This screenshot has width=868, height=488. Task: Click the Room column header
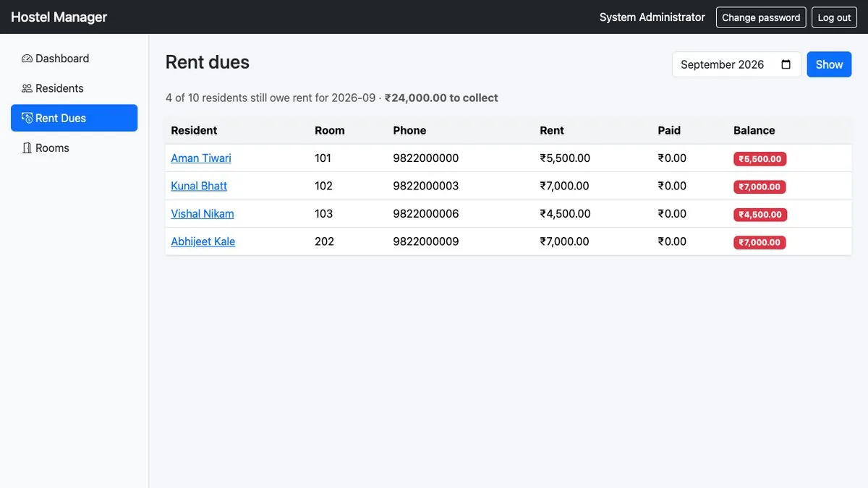point(330,130)
